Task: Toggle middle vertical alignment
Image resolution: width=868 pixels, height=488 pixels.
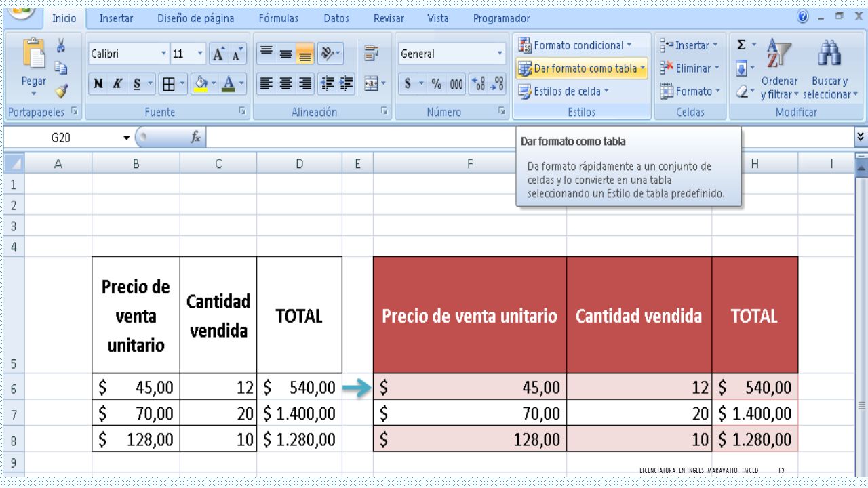Action: [x=286, y=54]
